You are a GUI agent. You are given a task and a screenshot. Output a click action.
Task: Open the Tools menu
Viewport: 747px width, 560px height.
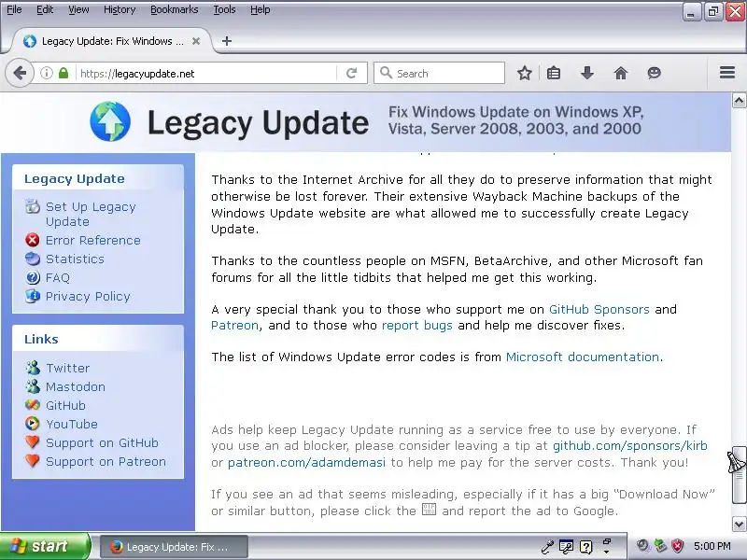pos(224,9)
